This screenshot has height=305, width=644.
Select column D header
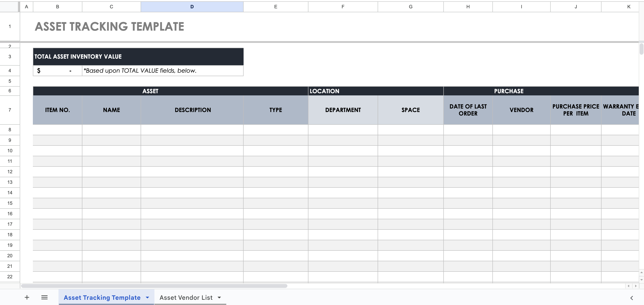pyautogui.click(x=192, y=7)
